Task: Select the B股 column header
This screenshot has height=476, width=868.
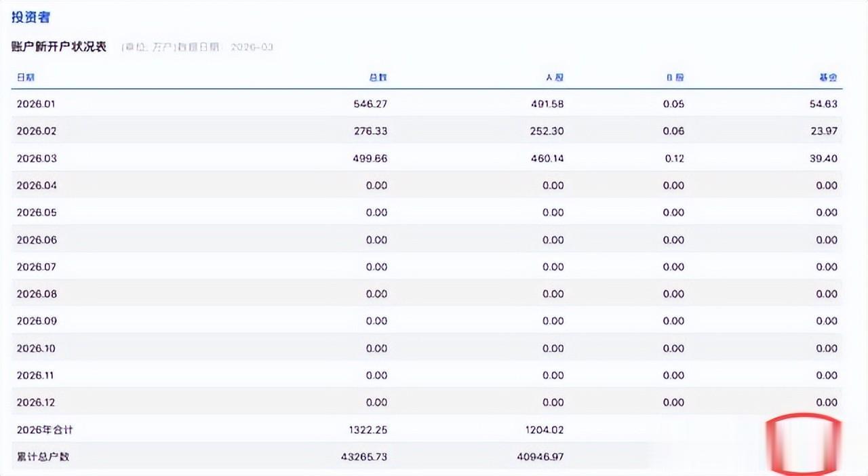Action: (675, 77)
